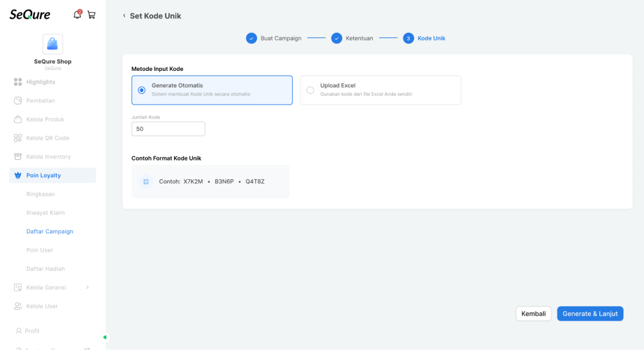This screenshot has height=350, width=644.
Task: Collapse the sidebar with the green arrow
Action: coord(105,337)
